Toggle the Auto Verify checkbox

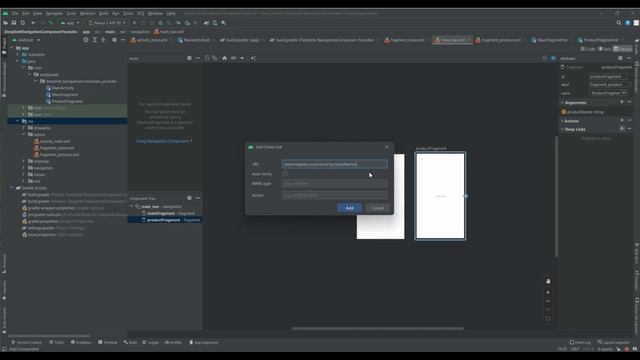pyautogui.click(x=285, y=174)
